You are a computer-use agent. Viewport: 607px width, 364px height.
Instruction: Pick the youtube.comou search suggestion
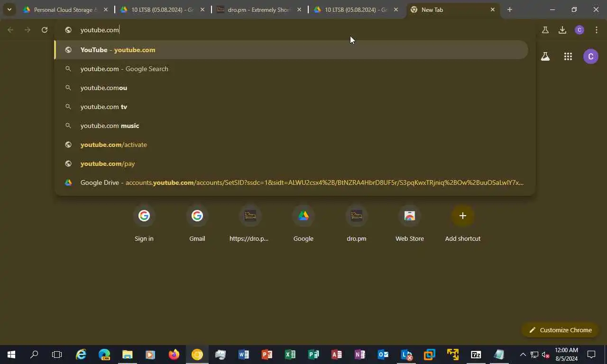click(291, 88)
